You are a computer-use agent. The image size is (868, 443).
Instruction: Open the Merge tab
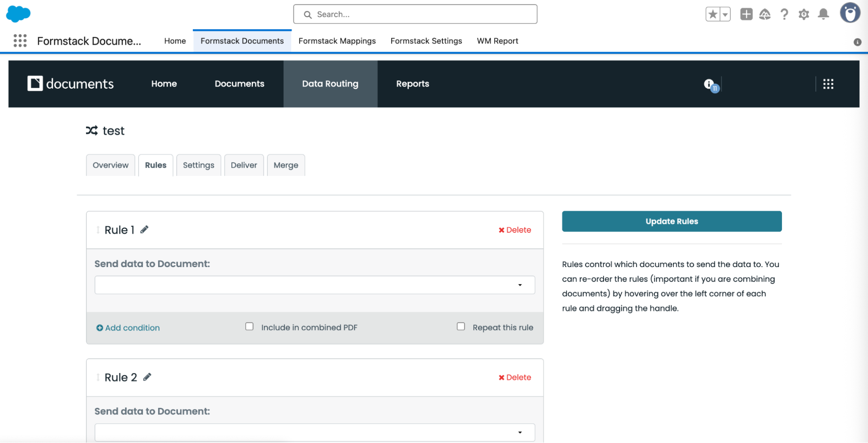286,165
